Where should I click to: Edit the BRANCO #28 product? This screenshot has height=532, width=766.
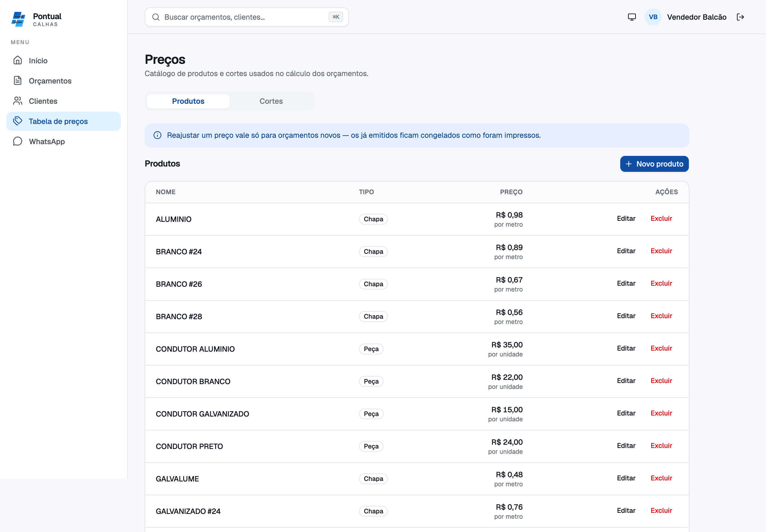coord(626,316)
